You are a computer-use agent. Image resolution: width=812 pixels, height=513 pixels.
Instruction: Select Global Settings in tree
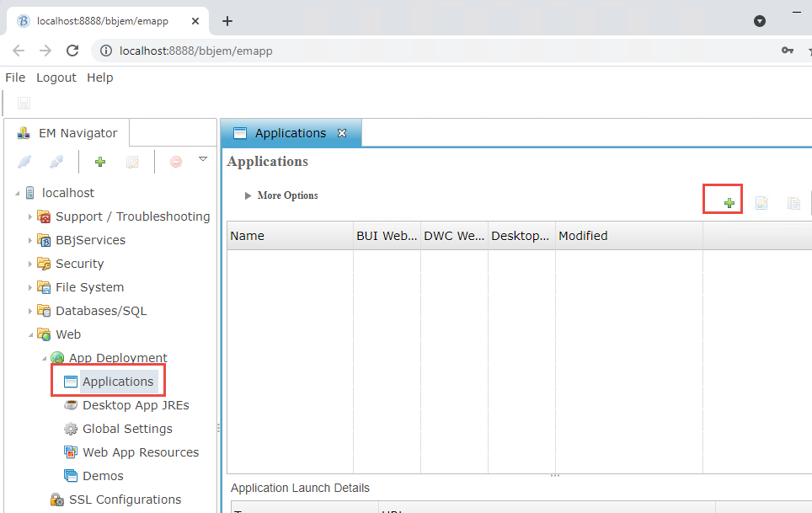(127, 429)
